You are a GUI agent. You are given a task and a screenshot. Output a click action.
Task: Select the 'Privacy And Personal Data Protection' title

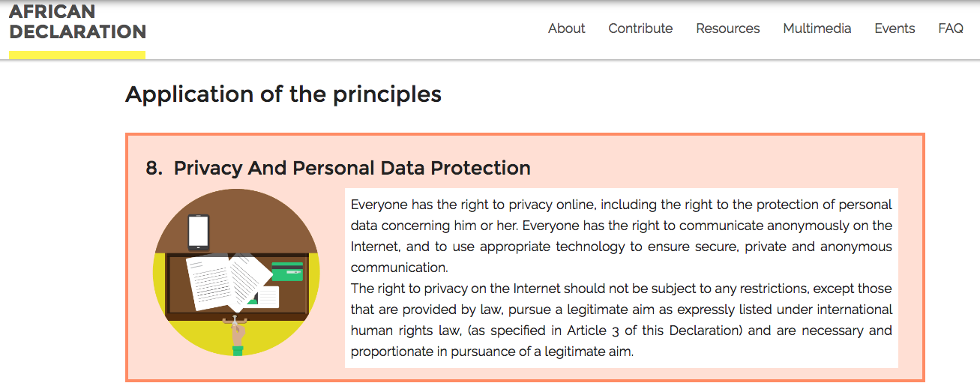coord(352,168)
